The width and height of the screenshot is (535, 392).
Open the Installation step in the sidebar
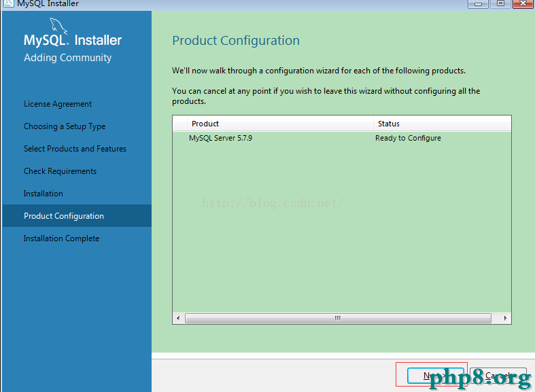click(44, 194)
